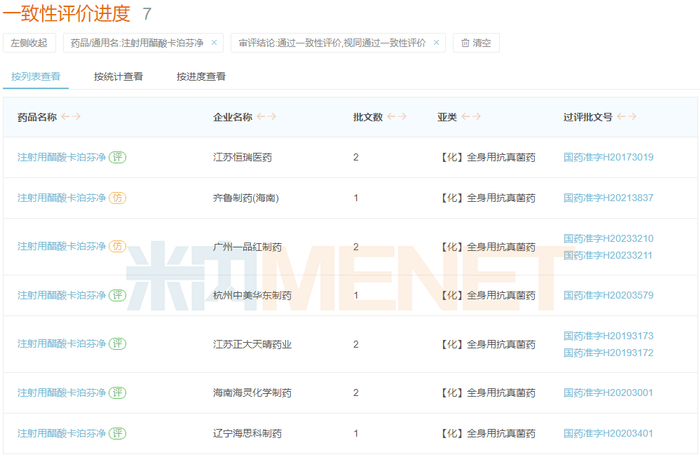Viewport: 700px width, 457px height.
Task: Click the resize arrows beside 批文数 header
Action: [397, 116]
